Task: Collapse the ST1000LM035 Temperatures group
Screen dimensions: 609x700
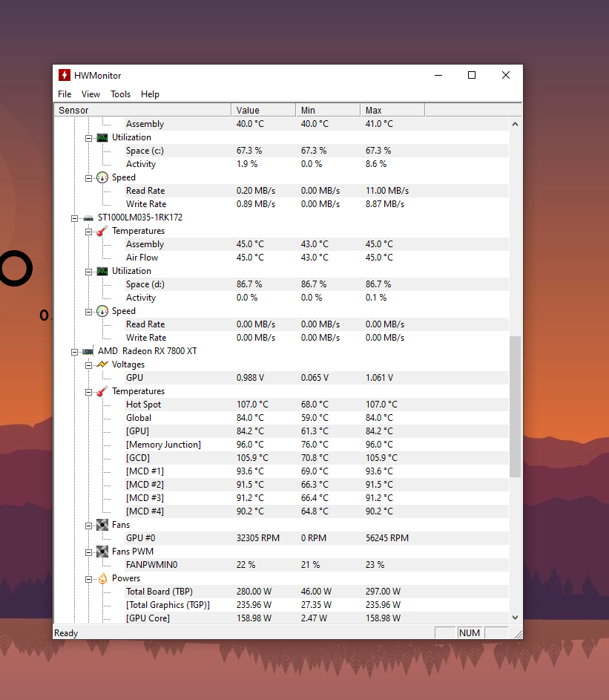Action: click(x=88, y=232)
